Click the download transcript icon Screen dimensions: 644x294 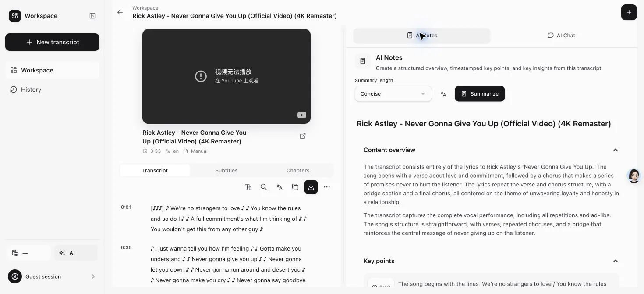pyautogui.click(x=311, y=187)
